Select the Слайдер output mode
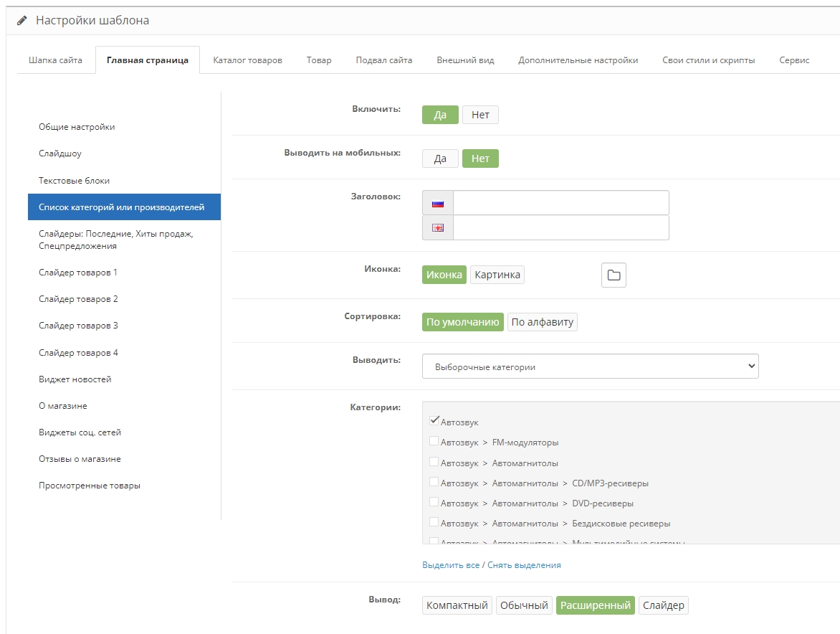Image resolution: width=840 pixels, height=634 pixels. pos(663,605)
